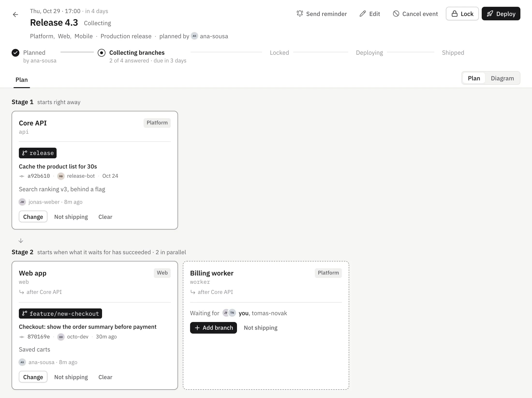
Task: Switch to Diagram view
Action: coord(502,78)
